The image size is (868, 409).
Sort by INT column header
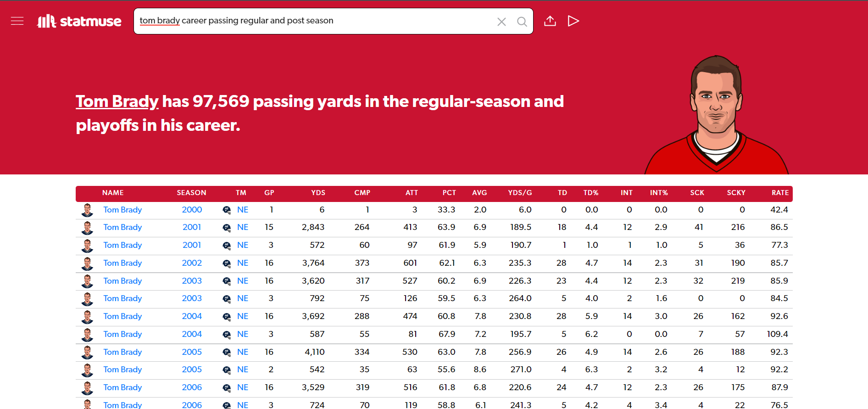(x=627, y=193)
